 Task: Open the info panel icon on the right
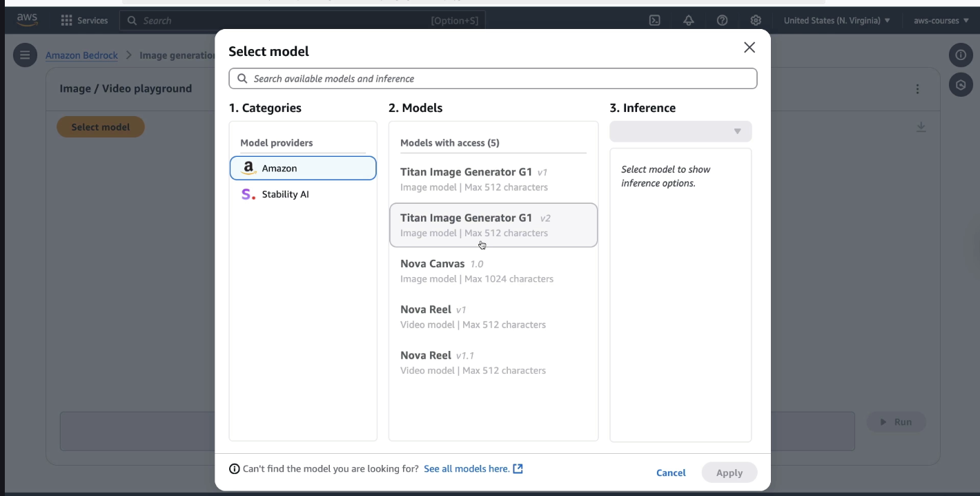(961, 55)
